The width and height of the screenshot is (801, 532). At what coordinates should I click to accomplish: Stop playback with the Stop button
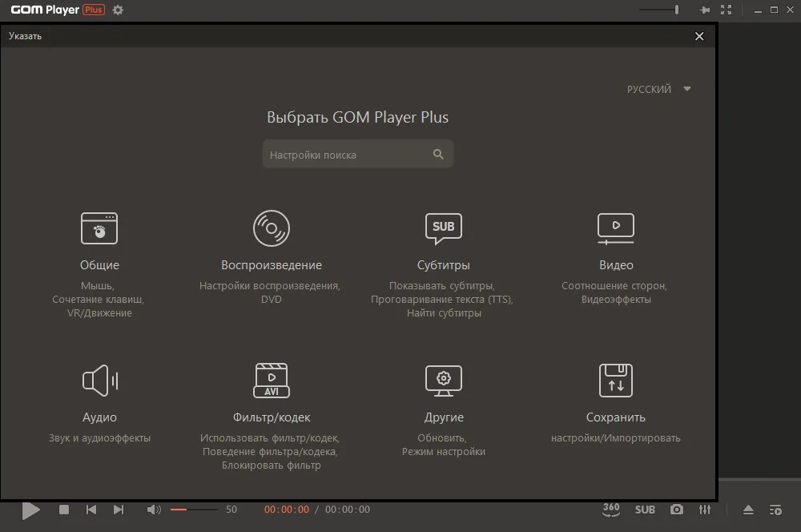coord(64,510)
